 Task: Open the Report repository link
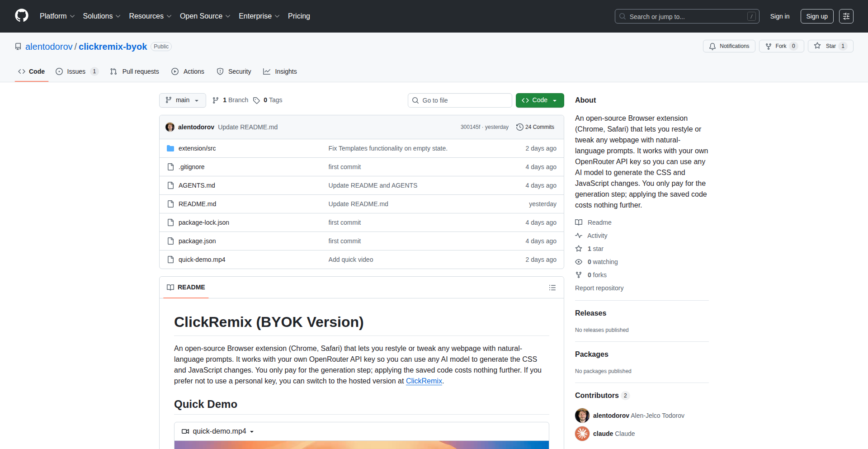(x=599, y=288)
